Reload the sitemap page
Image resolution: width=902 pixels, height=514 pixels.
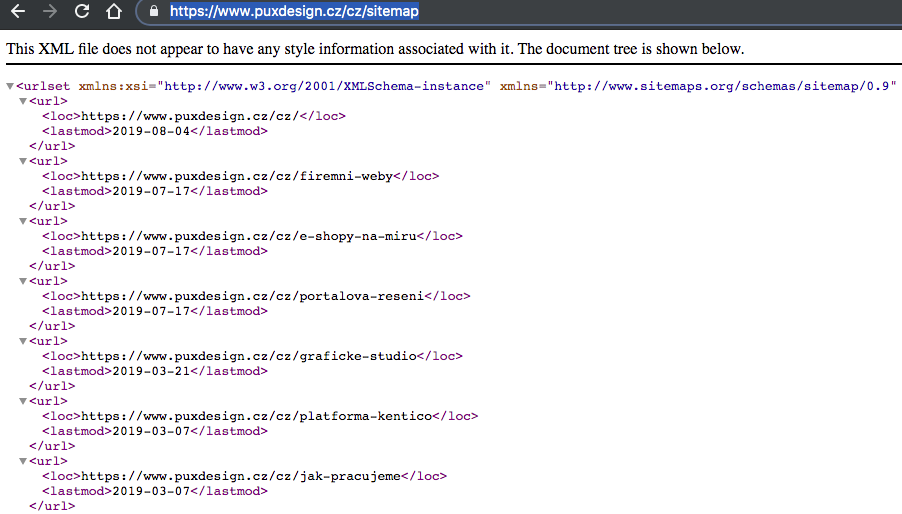82,12
